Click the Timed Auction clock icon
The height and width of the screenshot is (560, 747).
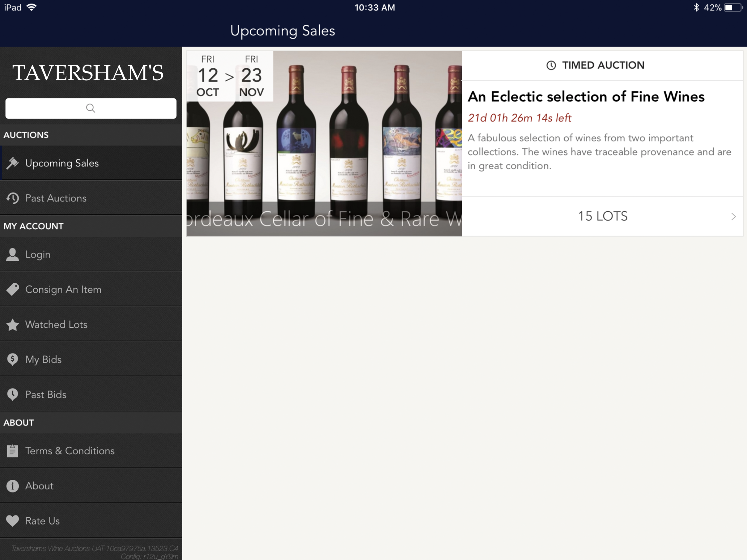pos(551,65)
